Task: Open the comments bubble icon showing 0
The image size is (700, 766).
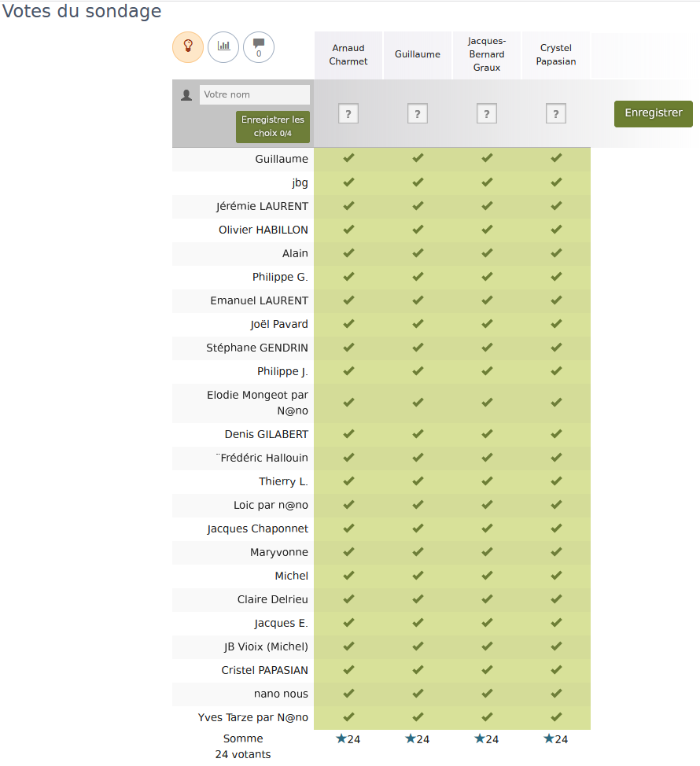Action: (x=259, y=47)
